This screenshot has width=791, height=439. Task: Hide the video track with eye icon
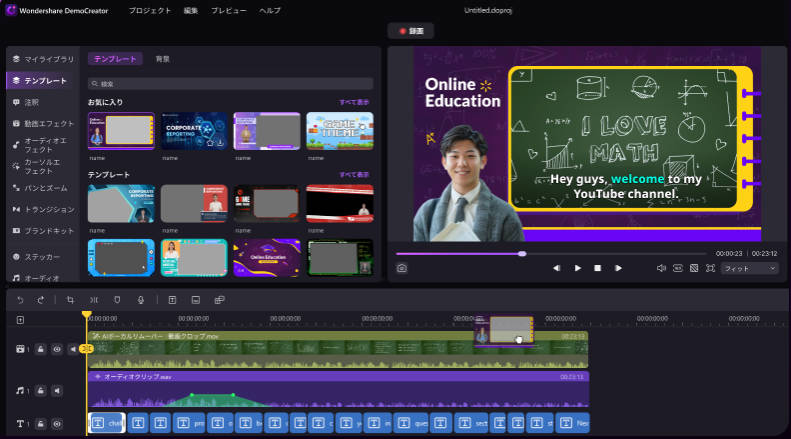pos(57,349)
